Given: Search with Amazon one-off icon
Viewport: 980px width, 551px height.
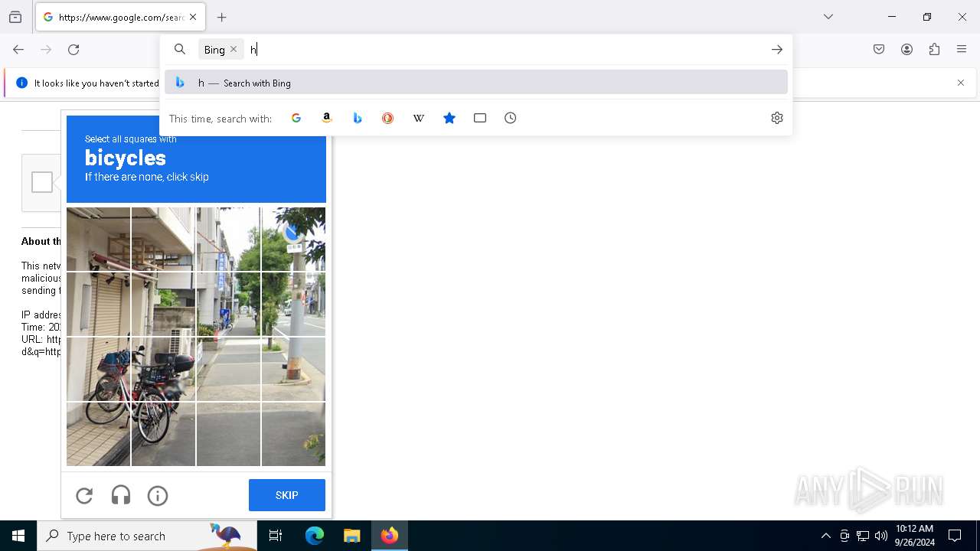Looking at the screenshot, I should tap(327, 118).
